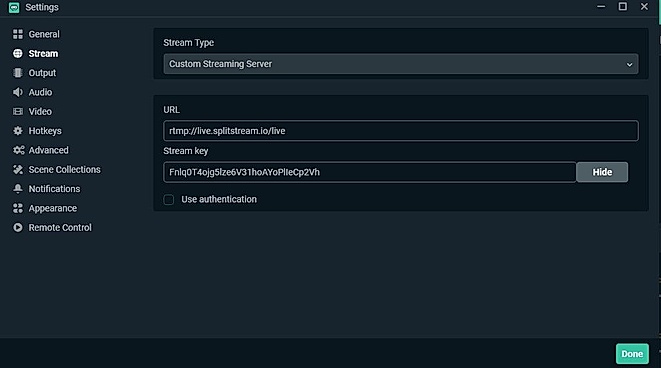Open Remote Control settings

(60, 228)
